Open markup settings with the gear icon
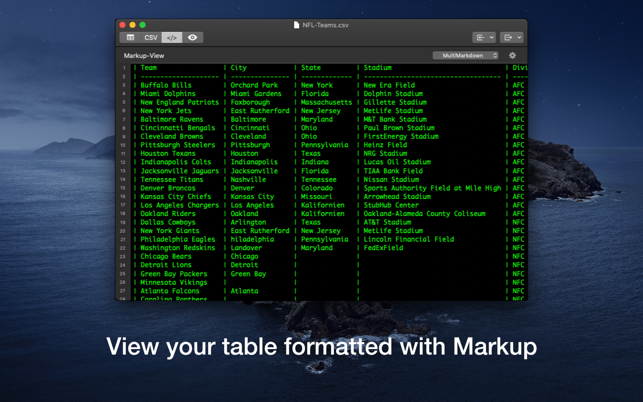Screen dimensions: 643x402 tap(512, 55)
